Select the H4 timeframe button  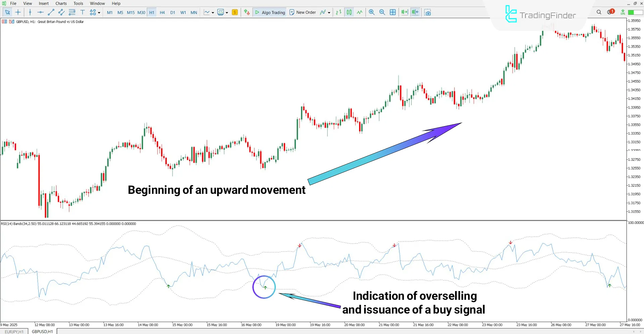162,12
